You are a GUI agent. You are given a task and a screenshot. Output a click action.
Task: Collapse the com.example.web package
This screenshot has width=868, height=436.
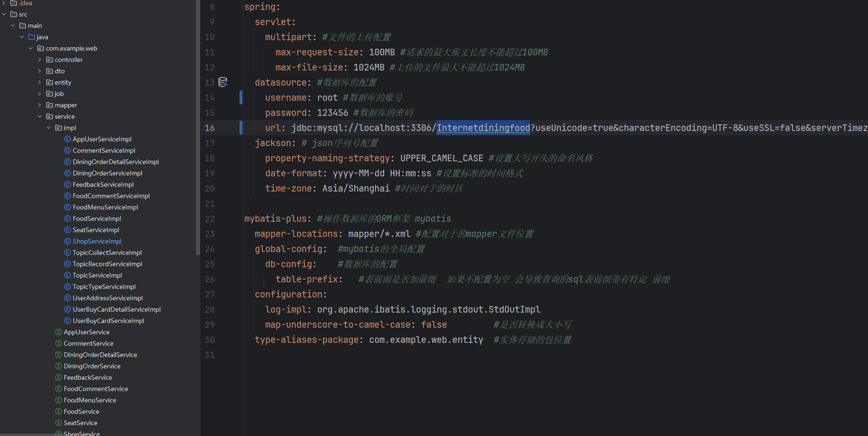(31, 48)
